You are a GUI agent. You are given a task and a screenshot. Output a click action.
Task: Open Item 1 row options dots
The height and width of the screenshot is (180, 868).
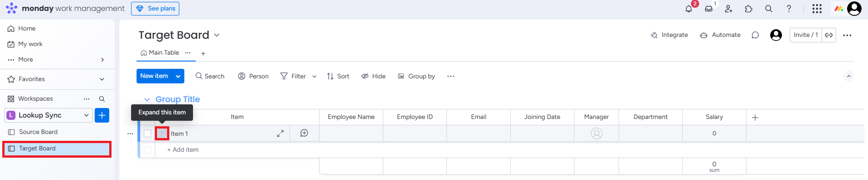pyautogui.click(x=130, y=134)
